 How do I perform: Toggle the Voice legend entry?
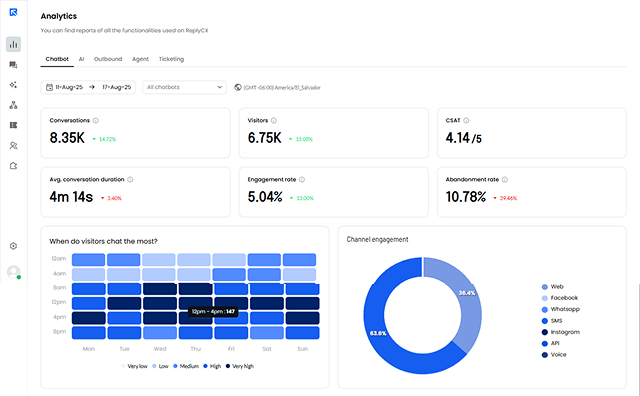point(554,354)
